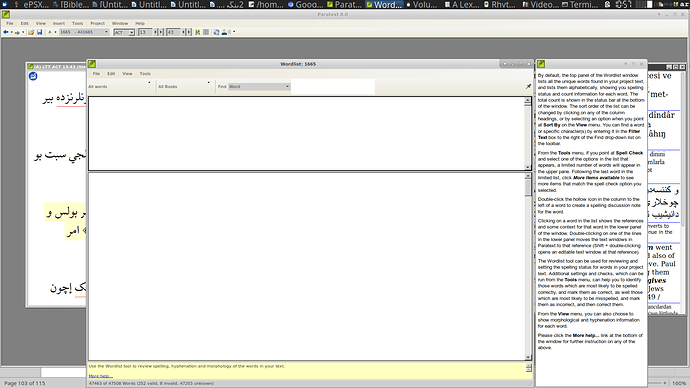Viewport: 690px width, 388px height.
Task: Click the open project folder icon
Action: (31, 32)
